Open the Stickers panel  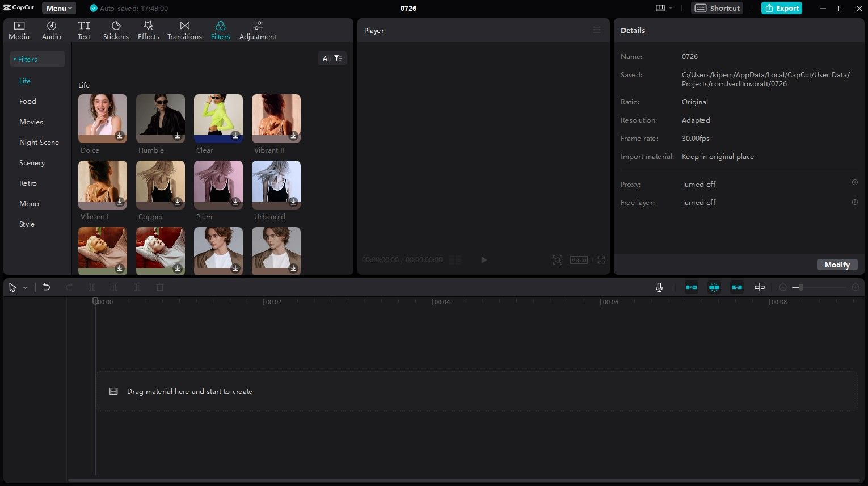pyautogui.click(x=116, y=31)
